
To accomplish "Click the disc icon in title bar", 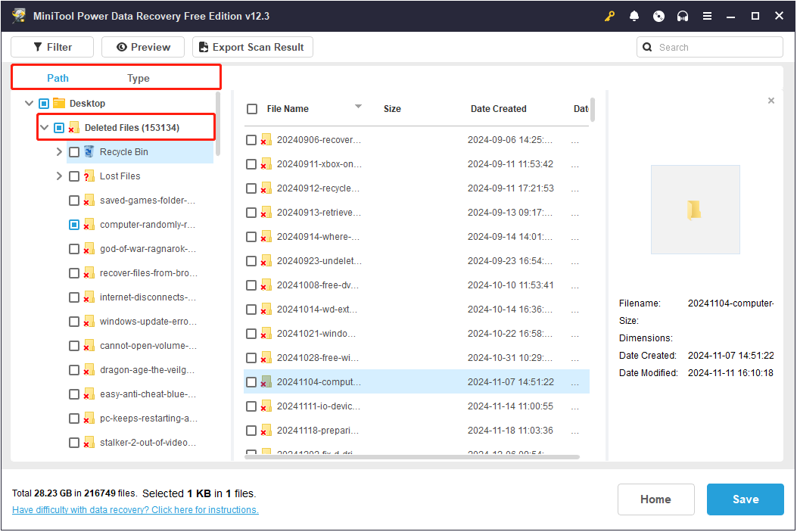I will point(658,17).
